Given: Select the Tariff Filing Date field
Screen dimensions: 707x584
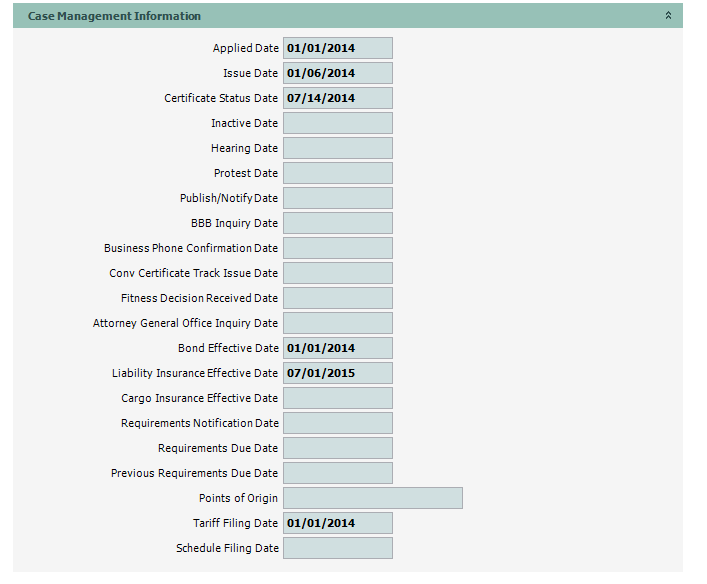Looking at the screenshot, I should click(337, 523).
